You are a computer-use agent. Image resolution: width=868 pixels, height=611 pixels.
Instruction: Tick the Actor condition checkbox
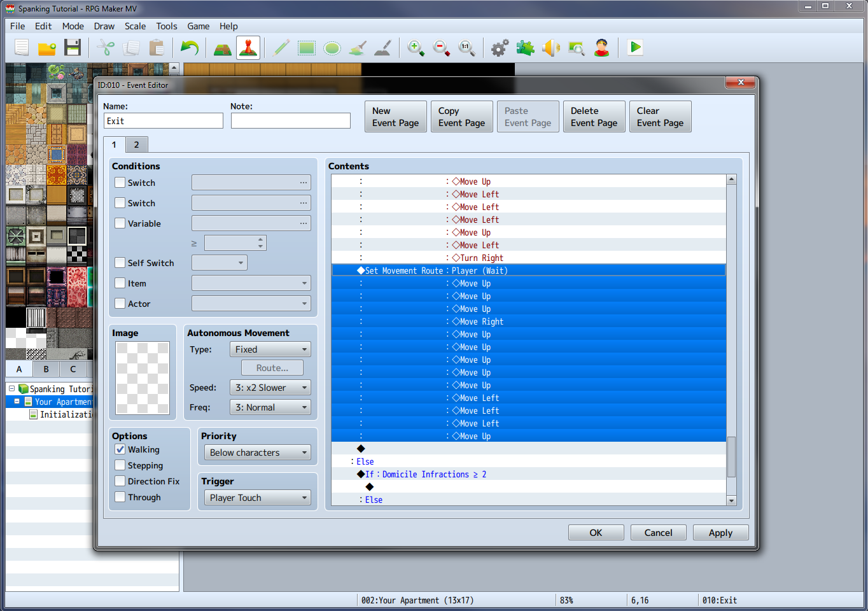[x=120, y=304]
